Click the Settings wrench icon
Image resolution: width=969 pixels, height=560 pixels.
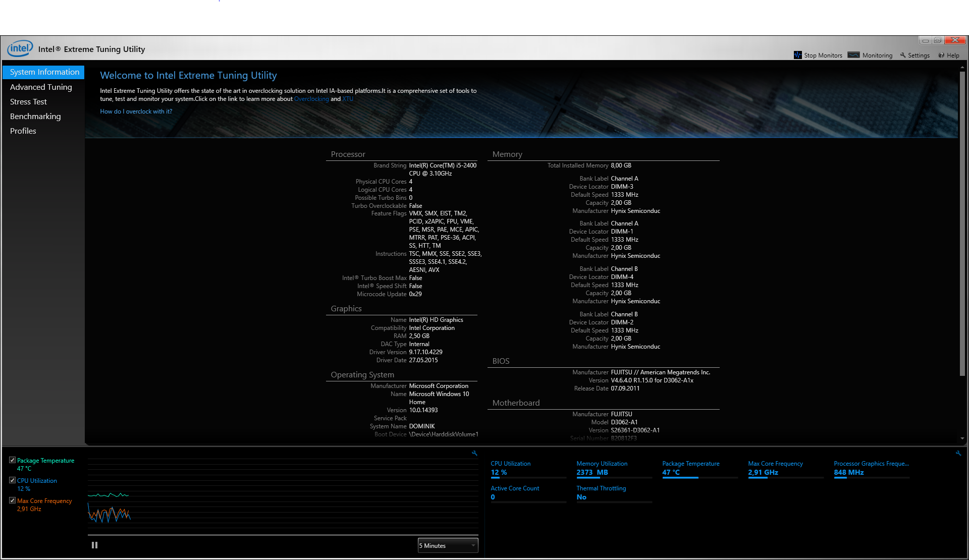(x=903, y=55)
